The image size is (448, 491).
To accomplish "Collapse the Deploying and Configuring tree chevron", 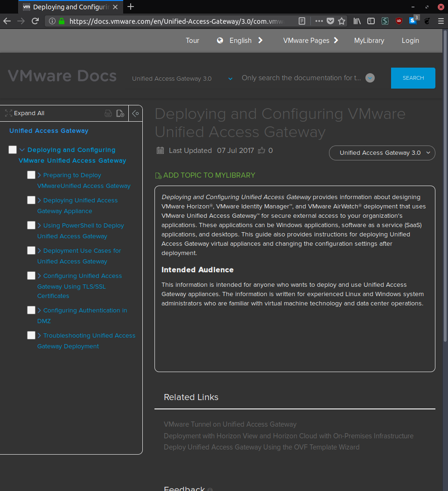I will (22, 150).
